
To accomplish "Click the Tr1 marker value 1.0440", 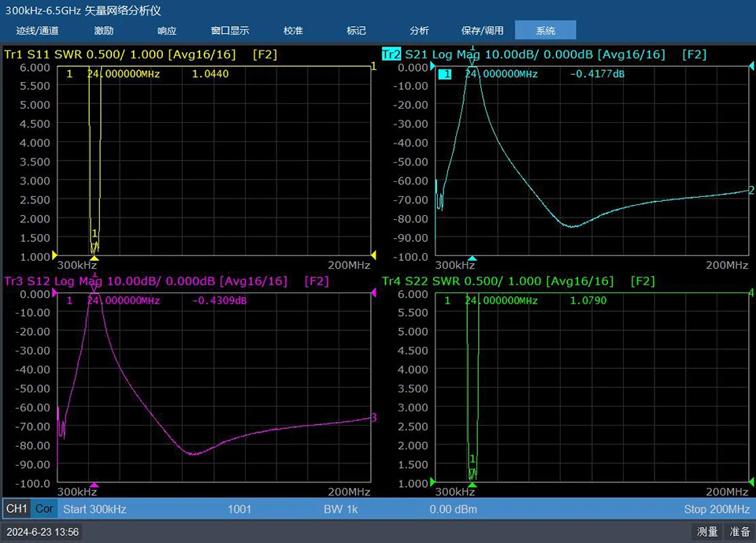I will point(210,74).
